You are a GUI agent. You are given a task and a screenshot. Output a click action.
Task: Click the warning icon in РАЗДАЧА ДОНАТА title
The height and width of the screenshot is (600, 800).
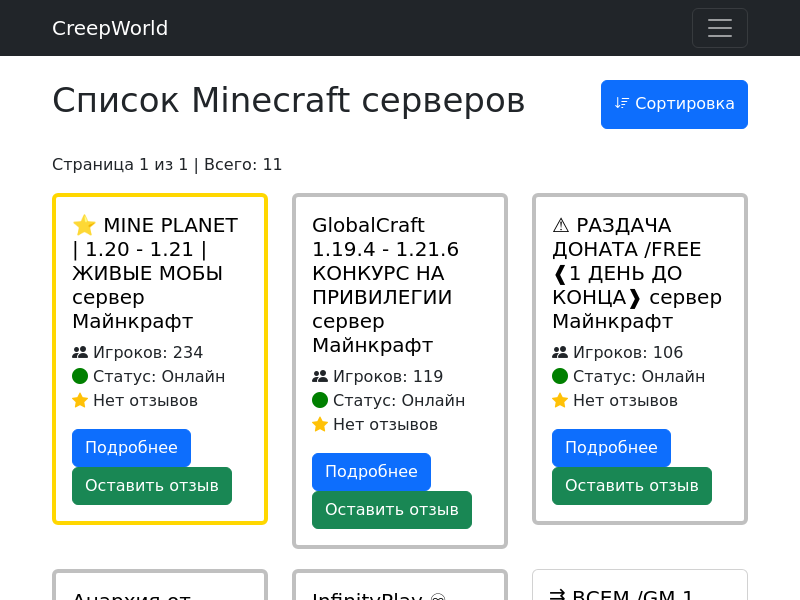[x=561, y=225]
